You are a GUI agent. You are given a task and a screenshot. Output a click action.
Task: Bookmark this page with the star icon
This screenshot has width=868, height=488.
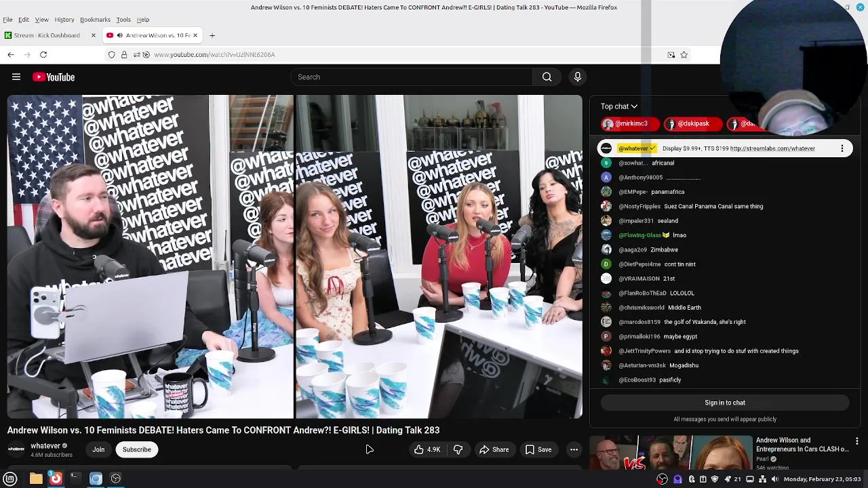pyautogui.click(x=684, y=55)
